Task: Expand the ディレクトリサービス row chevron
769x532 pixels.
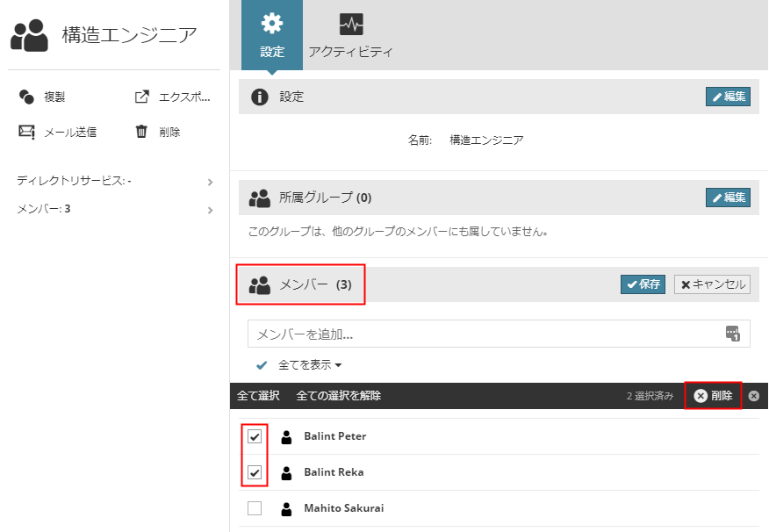Action: [x=211, y=183]
